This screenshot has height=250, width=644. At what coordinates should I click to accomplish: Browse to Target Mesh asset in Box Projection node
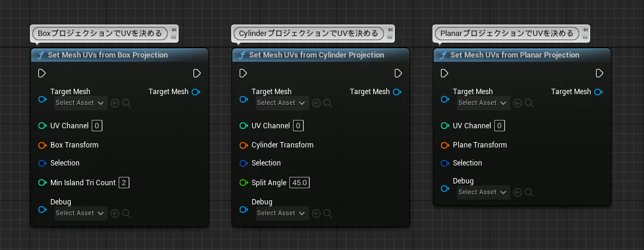[126, 103]
